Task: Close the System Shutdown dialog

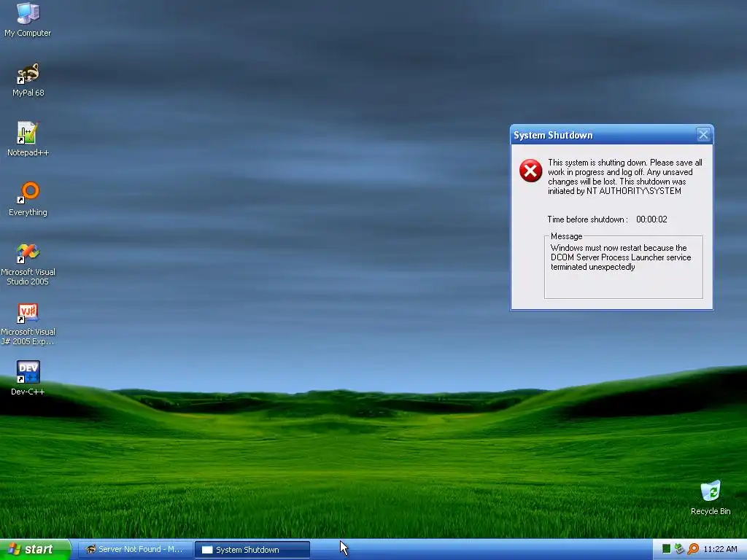Action: (703, 135)
